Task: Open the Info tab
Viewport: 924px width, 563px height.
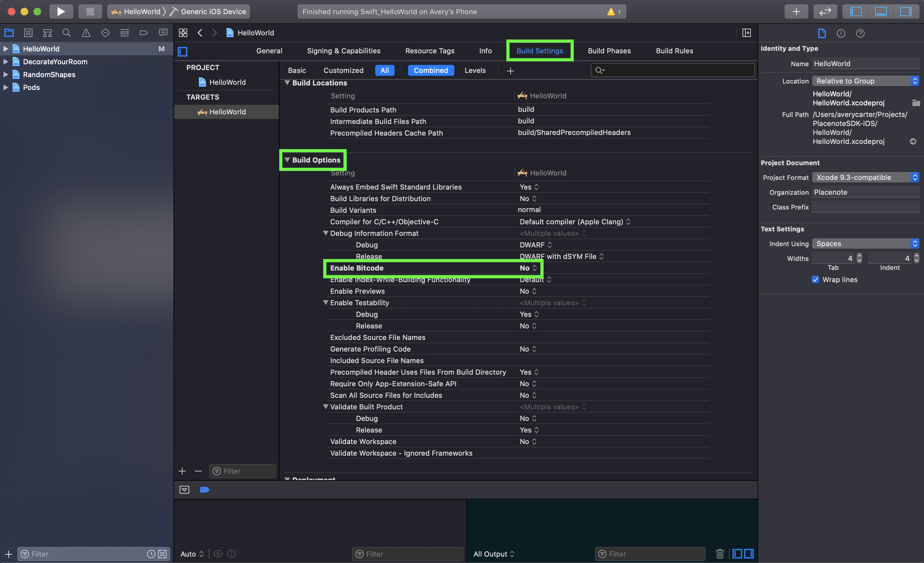Action: (x=485, y=51)
